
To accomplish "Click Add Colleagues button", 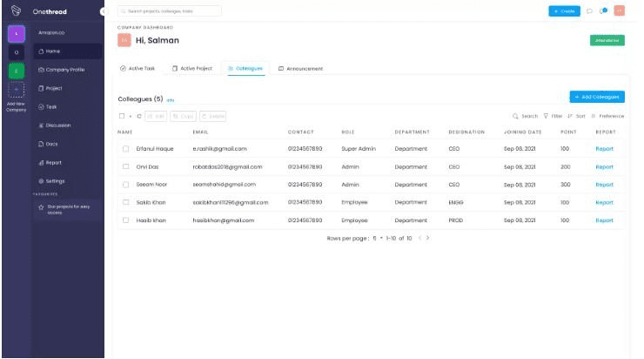I will (597, 97).
